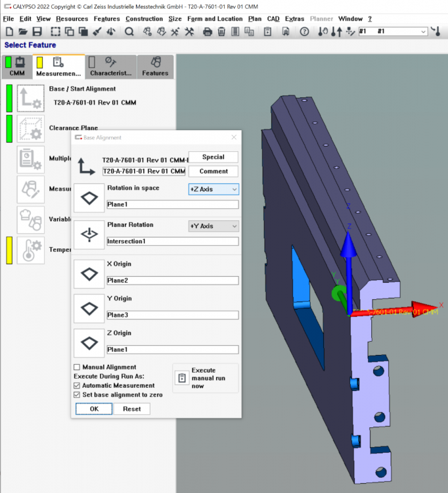Click the yellow status indicator beside Temperature
The image size is (448, 493).
click(x=9, y=250)
